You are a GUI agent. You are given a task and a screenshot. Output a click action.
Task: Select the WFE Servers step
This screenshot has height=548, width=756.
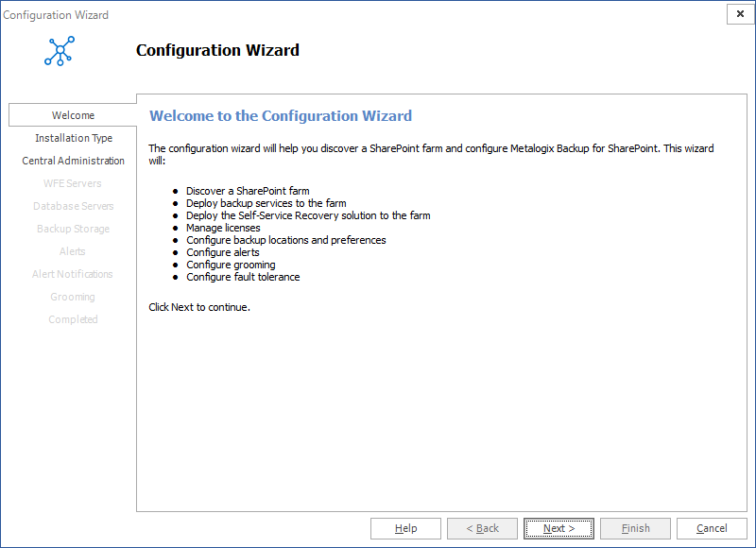(73, 183)
